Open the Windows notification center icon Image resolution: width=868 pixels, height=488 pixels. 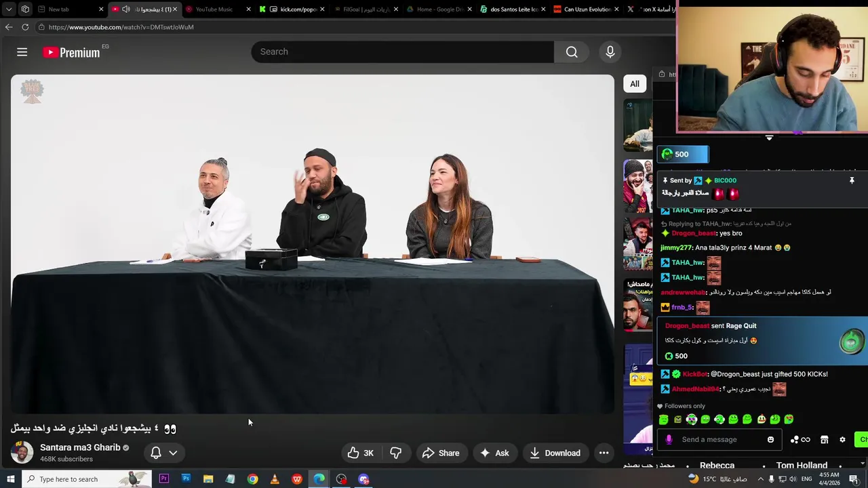pos(854,479)
